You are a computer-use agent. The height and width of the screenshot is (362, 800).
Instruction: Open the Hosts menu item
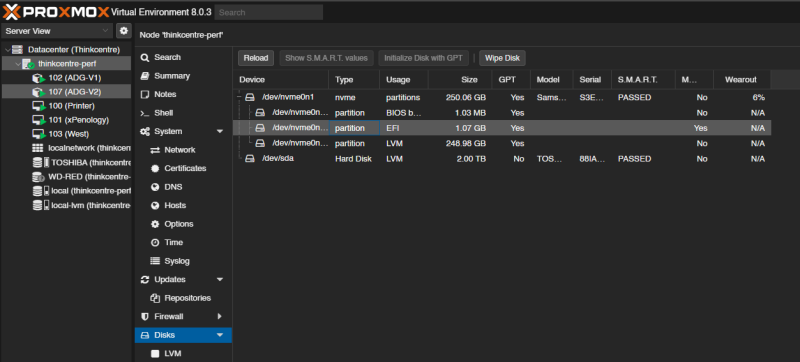[184, 205]
